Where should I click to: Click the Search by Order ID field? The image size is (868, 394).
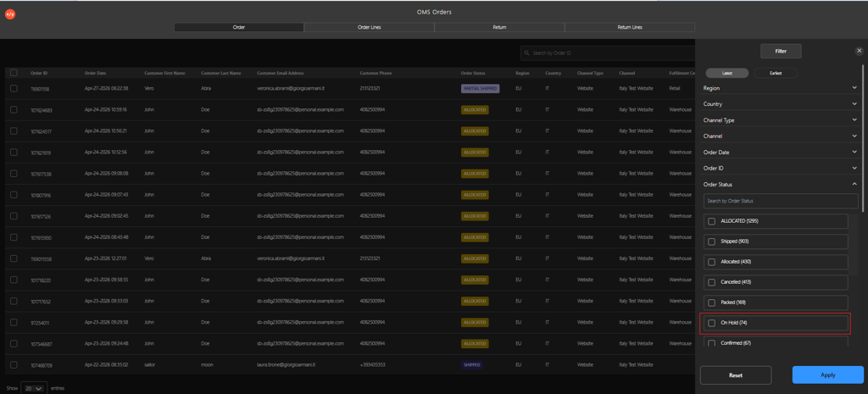point(608,53)
